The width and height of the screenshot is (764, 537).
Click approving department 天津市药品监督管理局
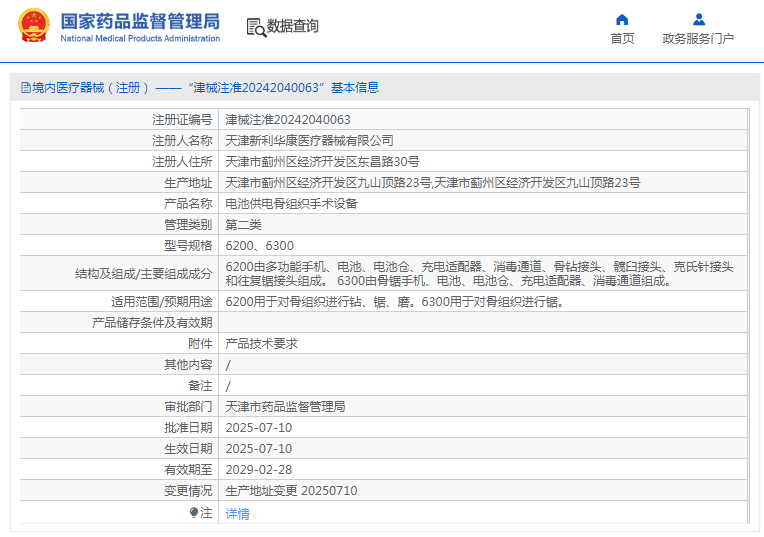pyautogui.click(x=286, y=407)
